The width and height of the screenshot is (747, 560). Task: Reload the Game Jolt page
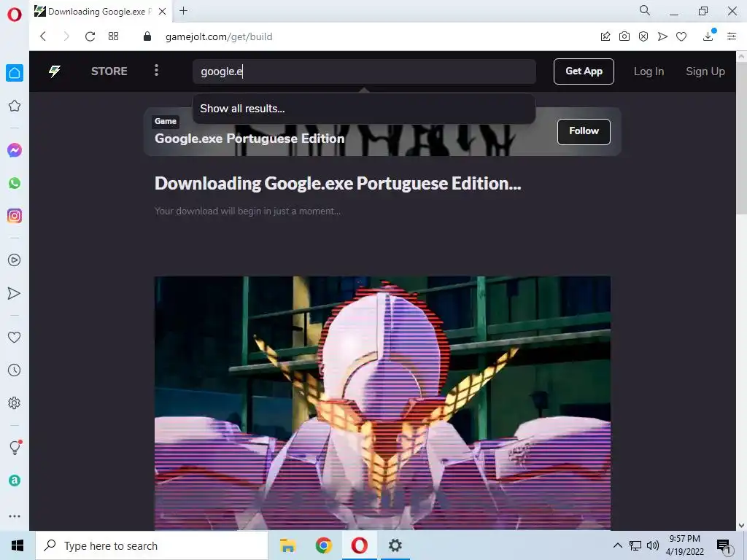point(90,36)
